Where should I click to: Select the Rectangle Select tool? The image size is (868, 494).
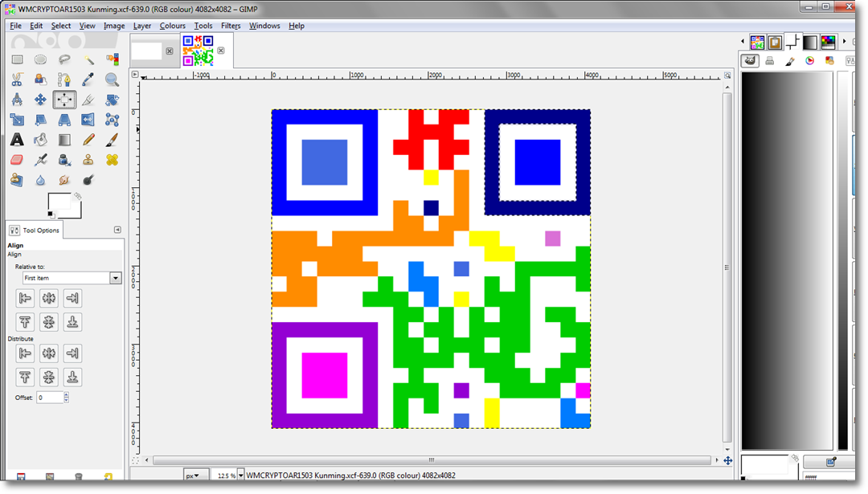pyautogui.click(x=17, y=59)
